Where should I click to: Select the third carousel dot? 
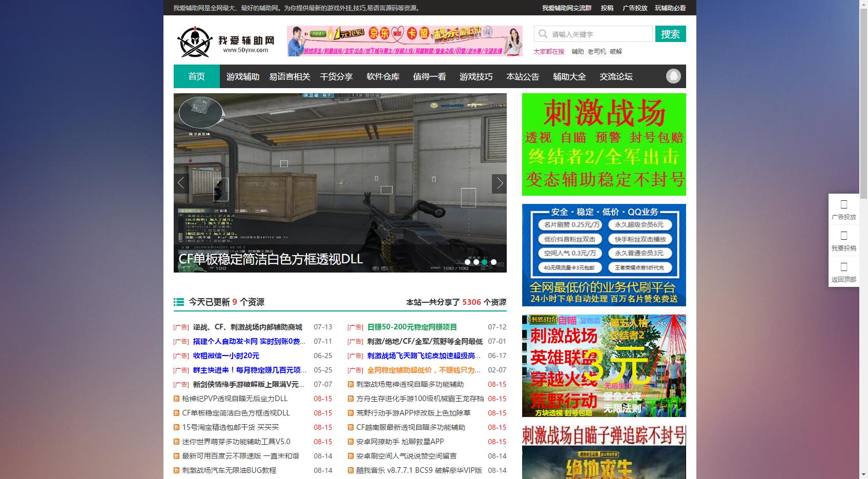pyautogui.click(x=485, y=262)
